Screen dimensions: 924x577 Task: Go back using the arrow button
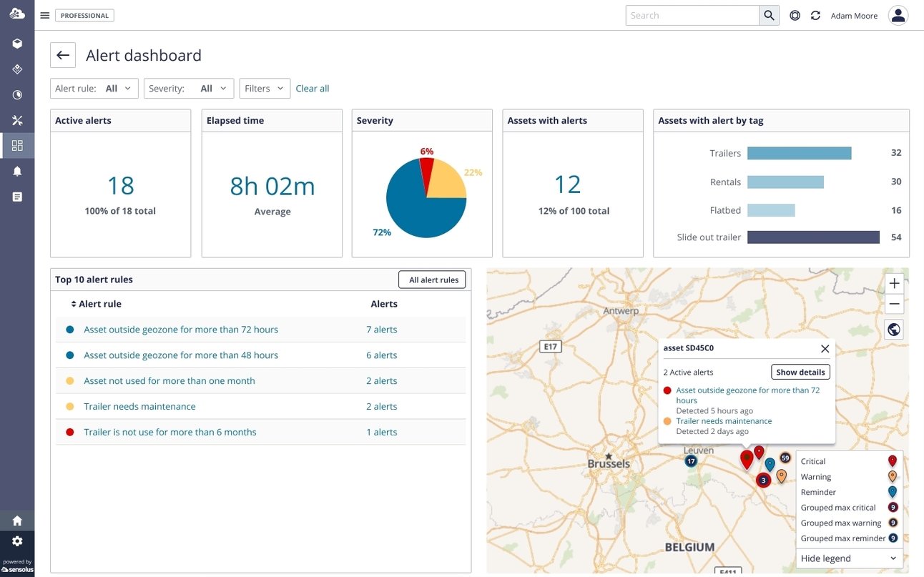63,55
